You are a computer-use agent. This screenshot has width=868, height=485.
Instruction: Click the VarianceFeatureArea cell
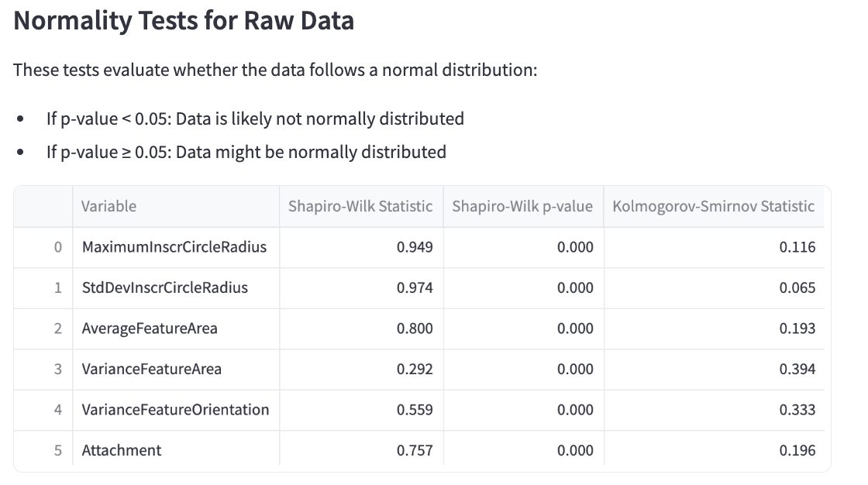(176, 370)
